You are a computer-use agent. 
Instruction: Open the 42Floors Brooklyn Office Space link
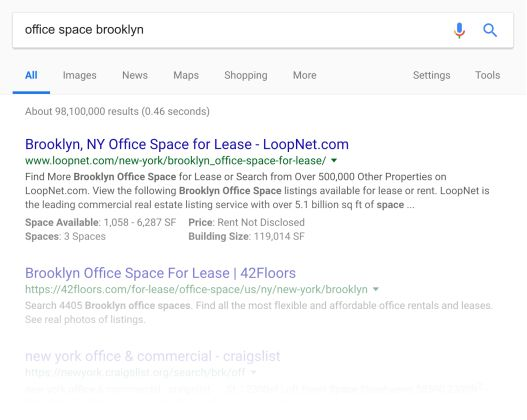click(x=160, y=273)
